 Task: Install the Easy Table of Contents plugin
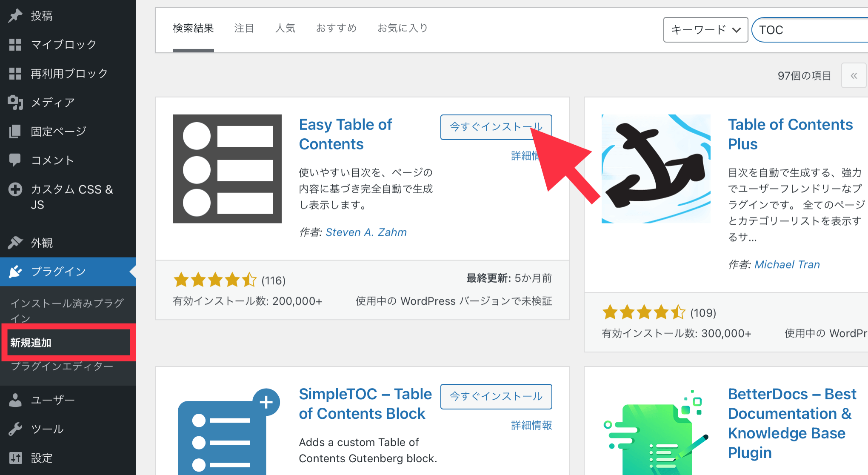tap(496, 127)
